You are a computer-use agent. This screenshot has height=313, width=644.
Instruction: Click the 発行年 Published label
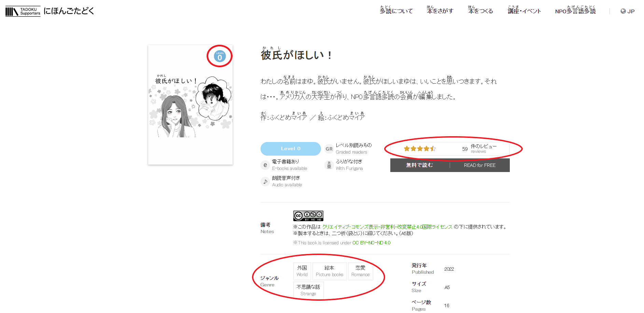[423, 269]
